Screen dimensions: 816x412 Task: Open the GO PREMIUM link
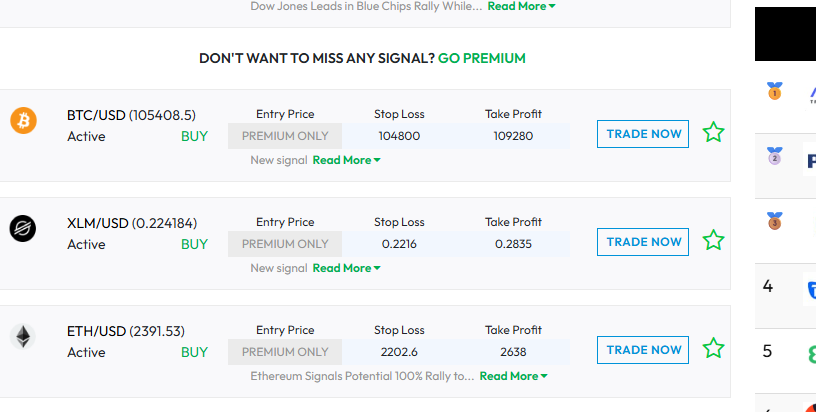pos(482,58)
